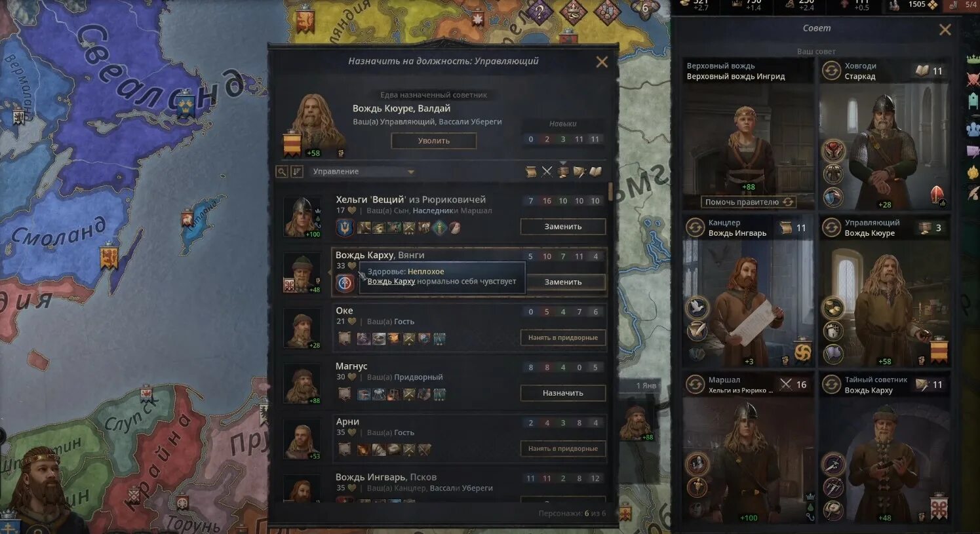Swap the Канцлер councillor icon
The image size is (980, 534).
click(695, 227)
